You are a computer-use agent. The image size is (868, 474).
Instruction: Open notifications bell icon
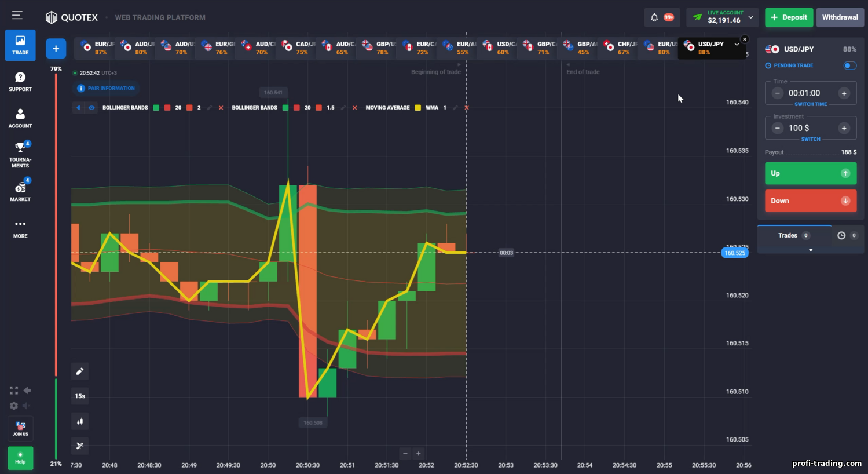[654, 17]
